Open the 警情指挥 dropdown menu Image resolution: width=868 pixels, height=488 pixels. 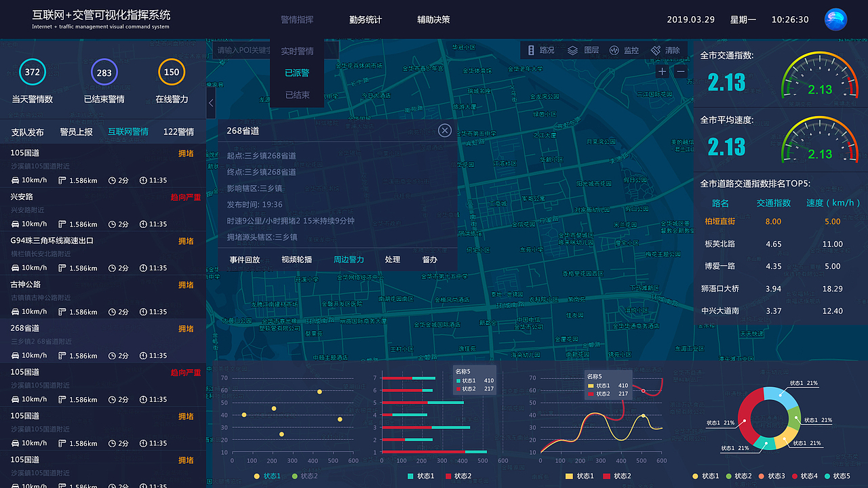click(296, 20)
